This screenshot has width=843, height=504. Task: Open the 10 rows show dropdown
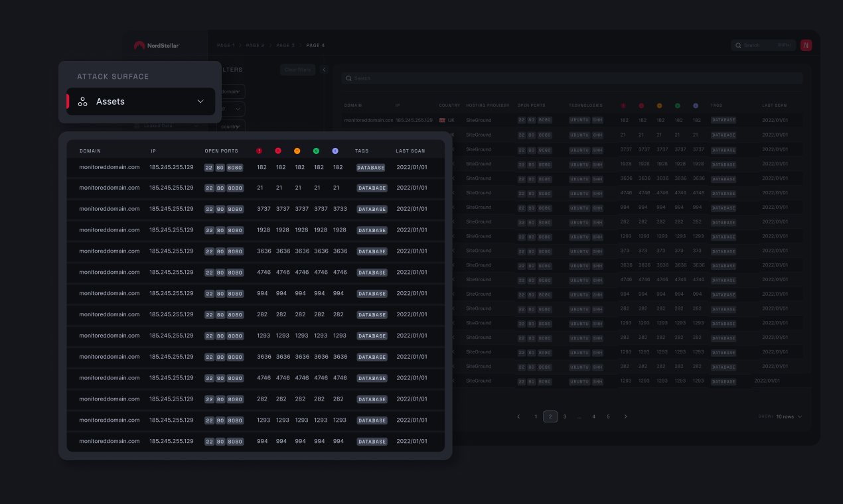point(789,416)
